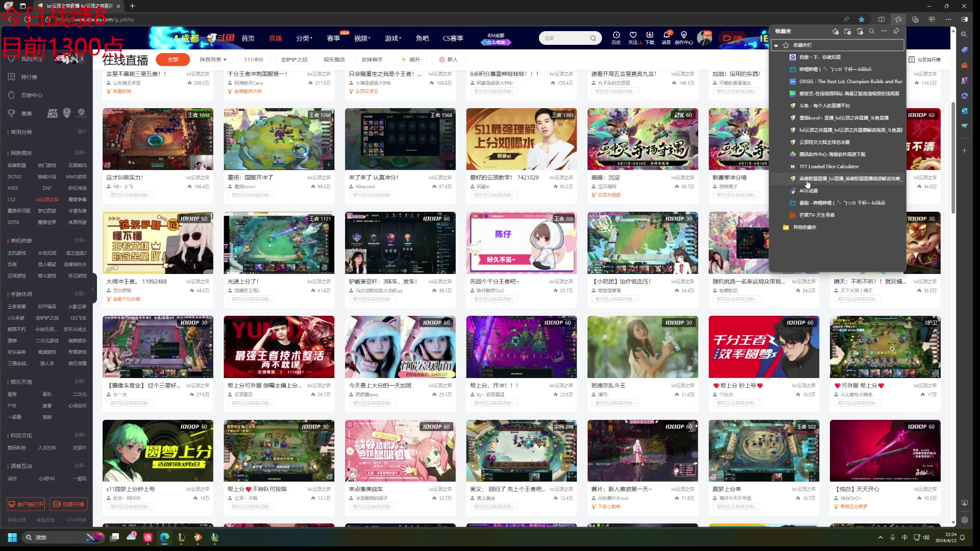Image resolution: width=980 pixels, height=551 pixels.
Task: Select the 全部 filter tab
Action: 173,60
